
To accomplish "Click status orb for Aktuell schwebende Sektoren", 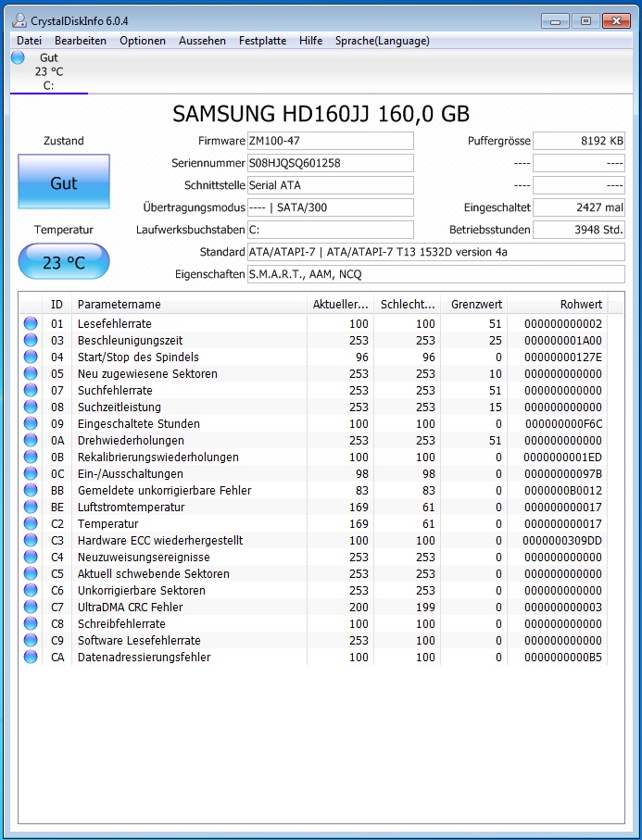I will [x=31, y=573].
